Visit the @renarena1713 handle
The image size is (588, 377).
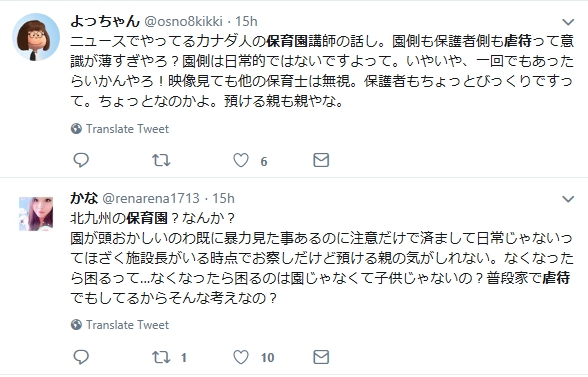click(151, 198)
